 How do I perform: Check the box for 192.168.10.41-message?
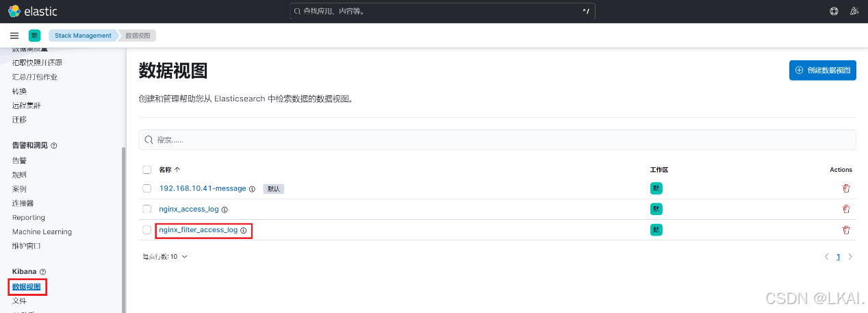coord(146,188)
